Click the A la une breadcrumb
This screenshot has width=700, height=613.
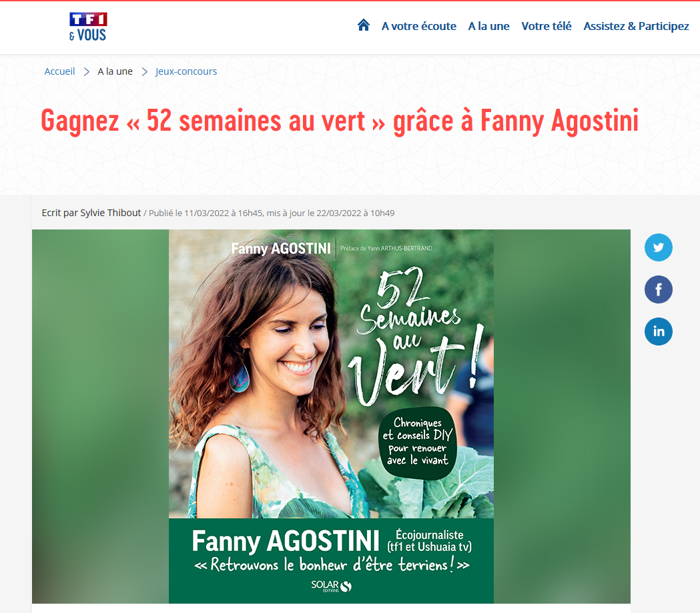click(115, 71)
